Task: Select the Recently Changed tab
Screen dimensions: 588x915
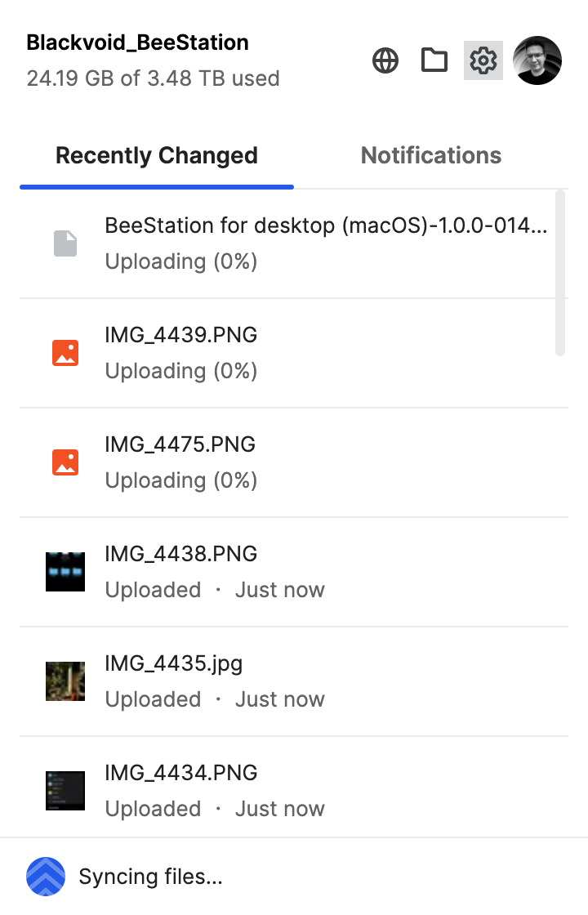Action: tap(157, 155)
